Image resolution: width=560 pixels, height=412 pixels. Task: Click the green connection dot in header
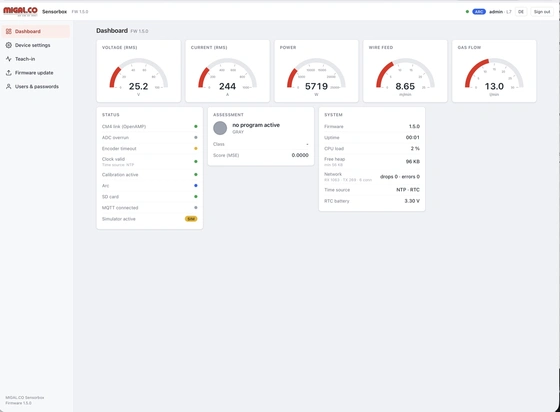(x=467, y=12)
